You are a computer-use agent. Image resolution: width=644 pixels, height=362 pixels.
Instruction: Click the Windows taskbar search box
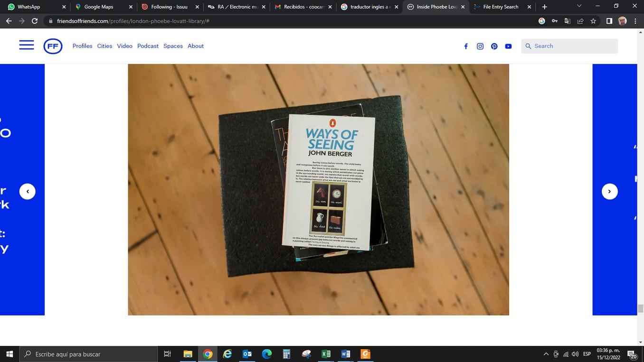click(88, 354)
